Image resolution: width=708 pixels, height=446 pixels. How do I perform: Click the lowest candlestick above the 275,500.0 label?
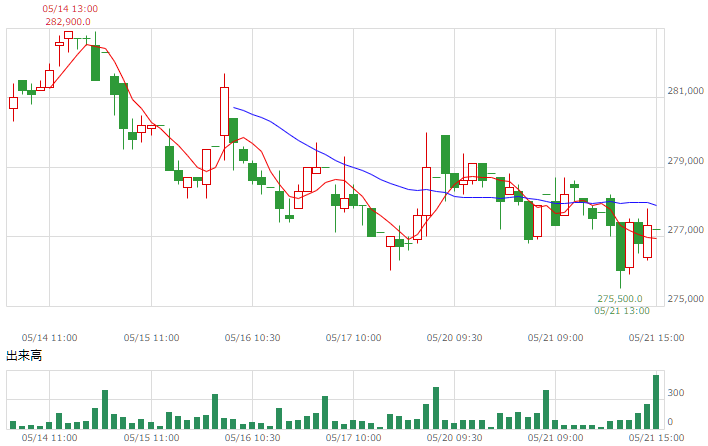coord(620,246)
